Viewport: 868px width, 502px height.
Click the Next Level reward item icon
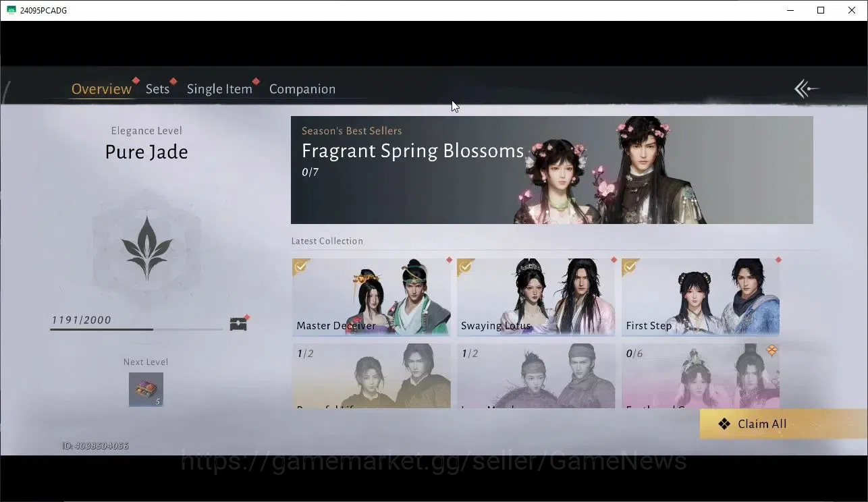(x=146, y=389)
